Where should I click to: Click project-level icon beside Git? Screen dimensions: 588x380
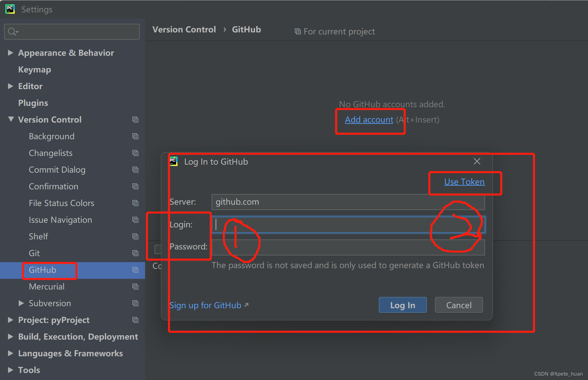click(x=135, y=253)
